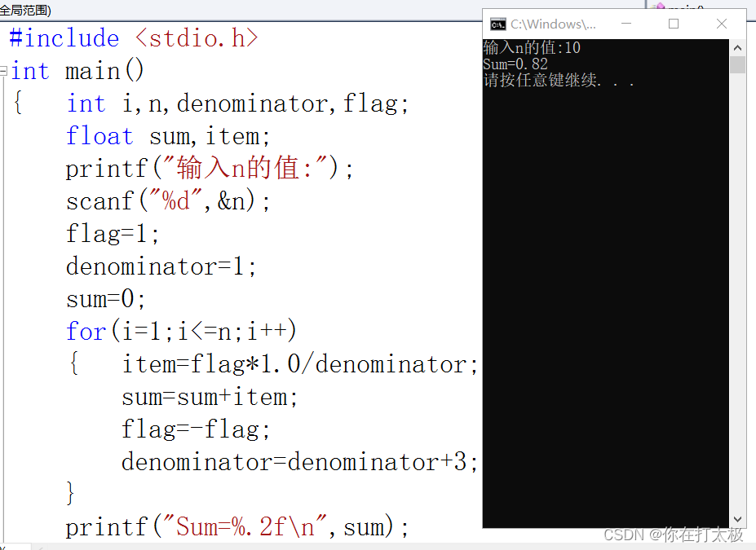Image resolution: width=756 pixels, height=550 pixels.
Task: Click the 'sum=0;' line
Action: 105,299
